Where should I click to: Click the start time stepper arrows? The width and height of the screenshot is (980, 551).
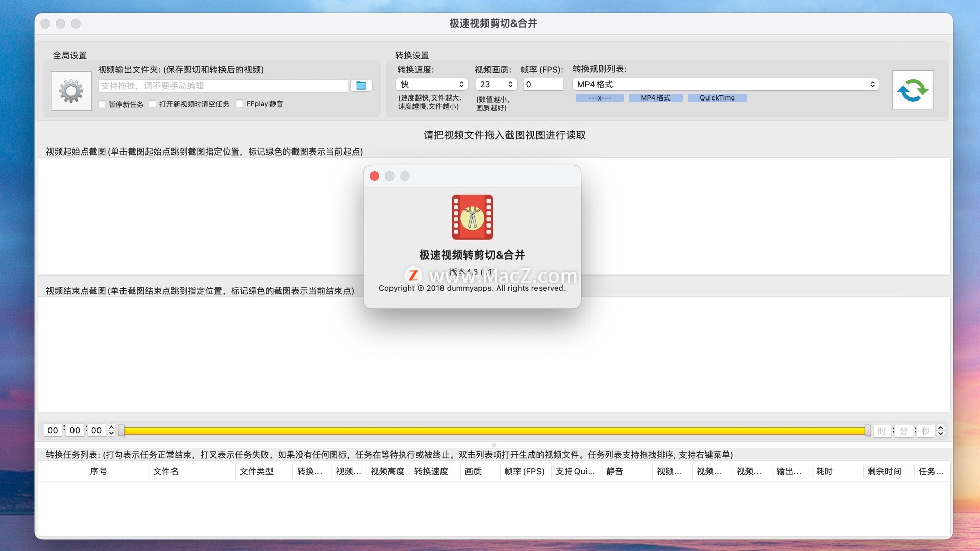point(111,430)
